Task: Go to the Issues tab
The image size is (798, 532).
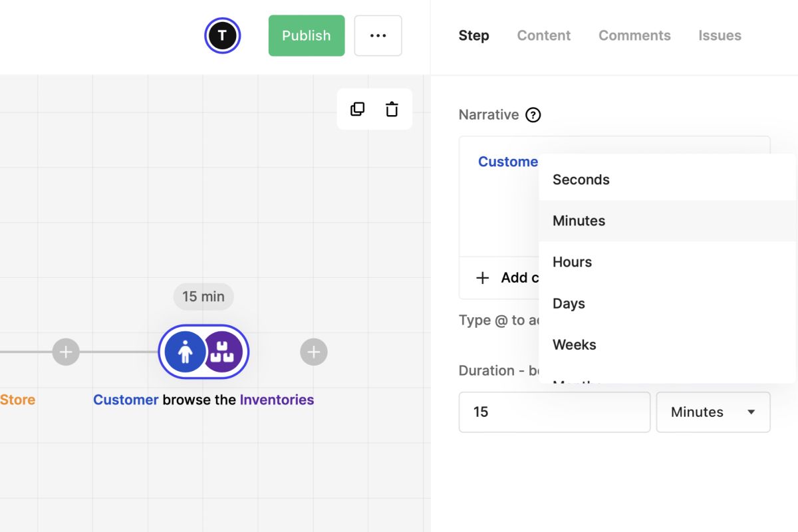Action: (720, 35)
